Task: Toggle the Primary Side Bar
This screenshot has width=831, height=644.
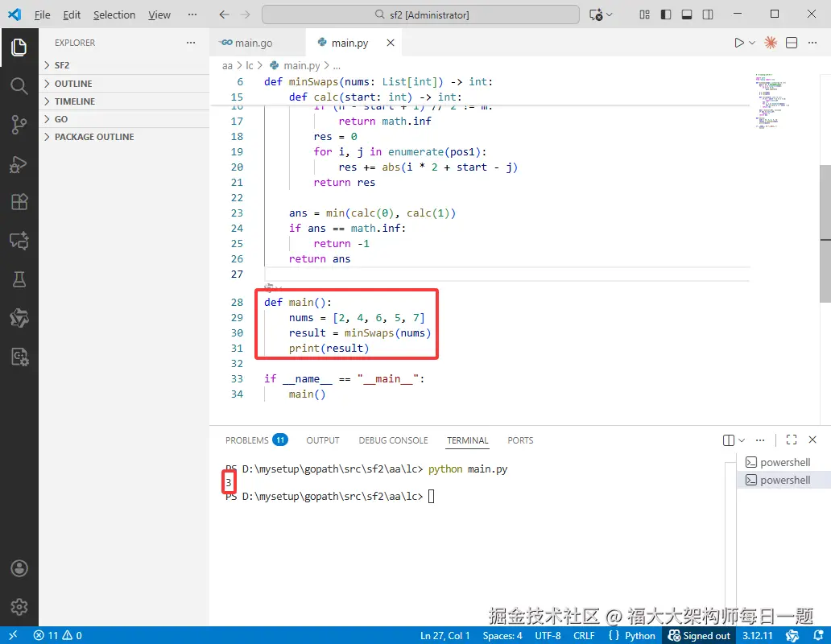Action: tap(666, 14)
